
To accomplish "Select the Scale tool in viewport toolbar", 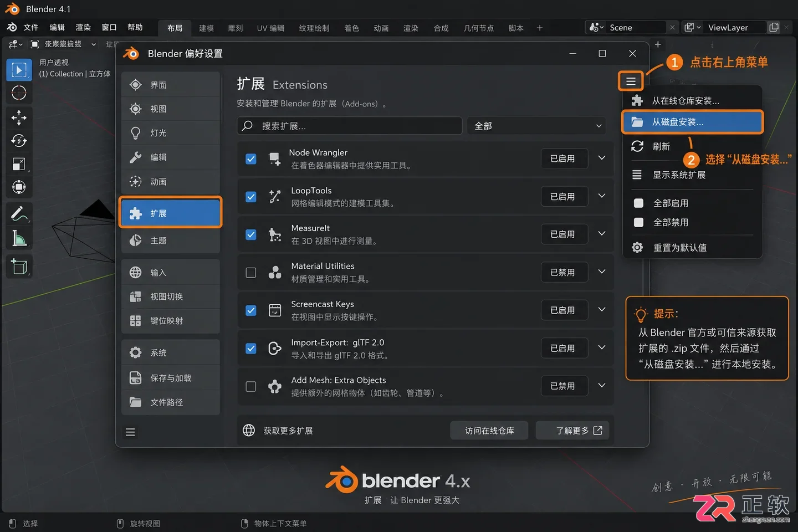I will (19, 164).
